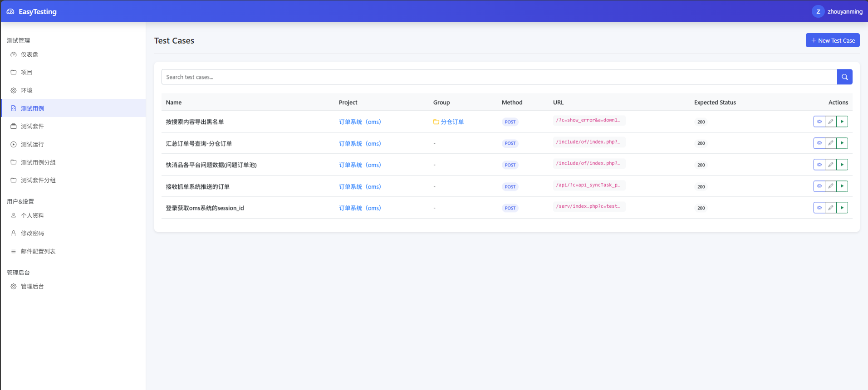Open project link for 汇总订单号查询-分仓订单 row
Image resolution: width=868 pixels, height=390 pixels.
click(360, 143)
